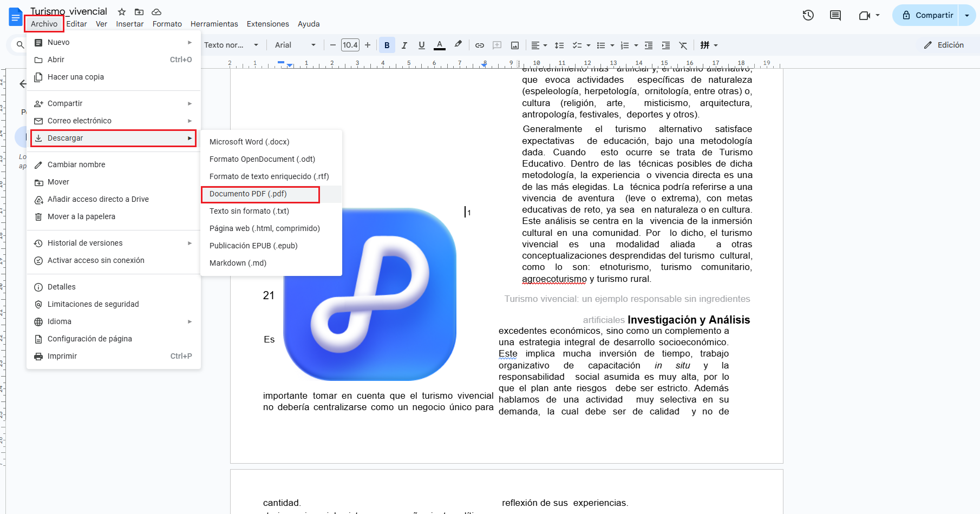980x514 pixels.
Task: Expand the Compartir button dropdown arrow
Action: point(967,15)
